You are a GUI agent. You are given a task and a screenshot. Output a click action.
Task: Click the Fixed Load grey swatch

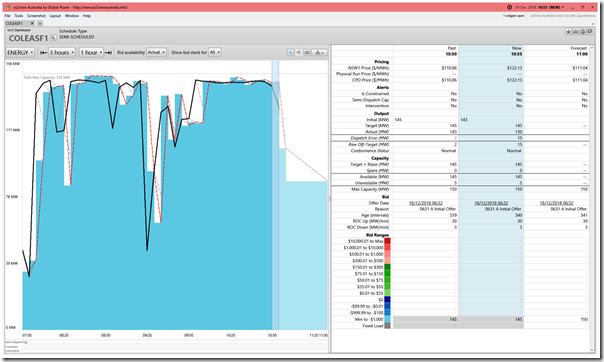click(x=388, y=326)
